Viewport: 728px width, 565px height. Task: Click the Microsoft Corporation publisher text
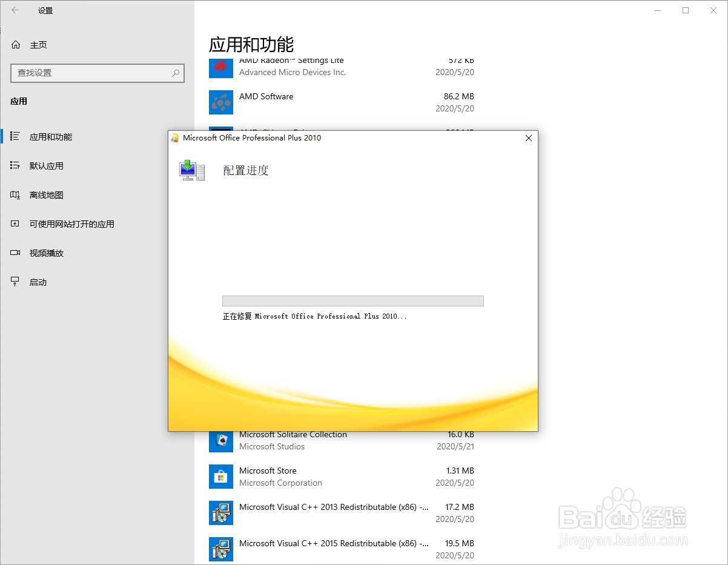(280, 483)
